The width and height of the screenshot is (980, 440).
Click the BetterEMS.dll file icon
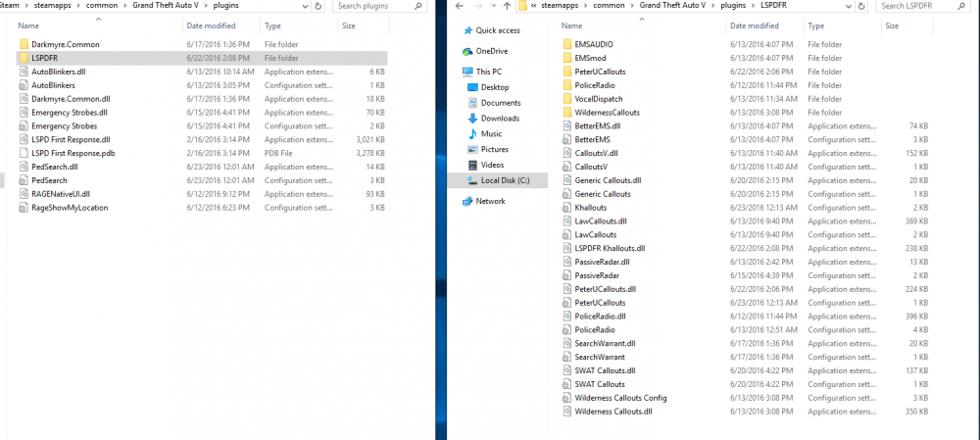(566, 126)
